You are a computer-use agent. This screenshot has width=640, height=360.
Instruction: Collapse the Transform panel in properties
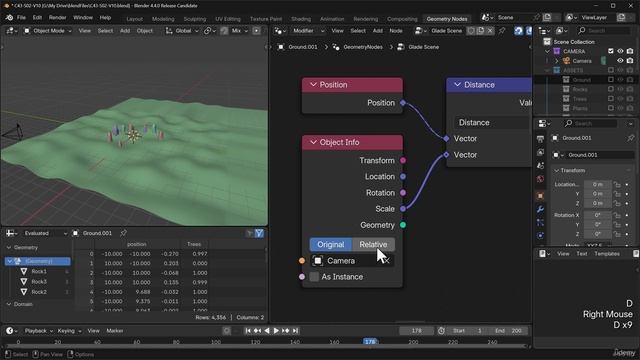coord(556,170)
